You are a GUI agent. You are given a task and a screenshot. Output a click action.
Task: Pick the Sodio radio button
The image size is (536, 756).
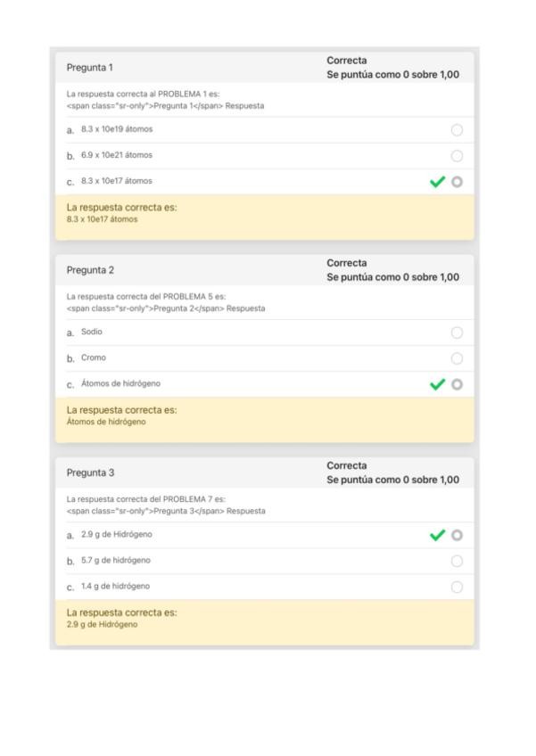pyautogui.click(x=458, y=333)
